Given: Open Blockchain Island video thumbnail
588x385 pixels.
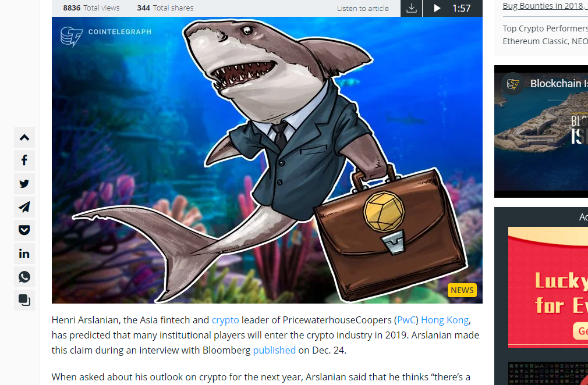Looking at the screenshot, I should pos(541,131).
